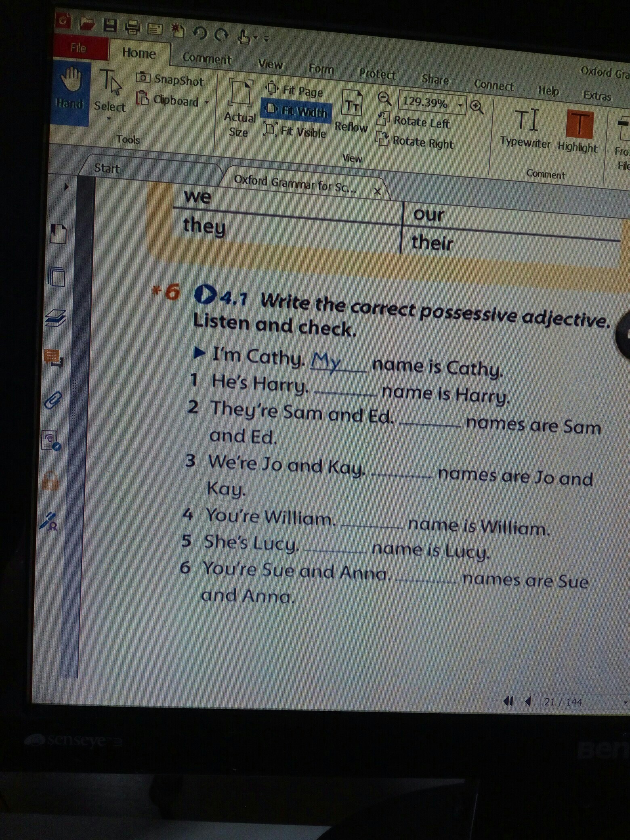
Task: Click the email document icon in quick toolbar
Action: click(x=155, y=29)
